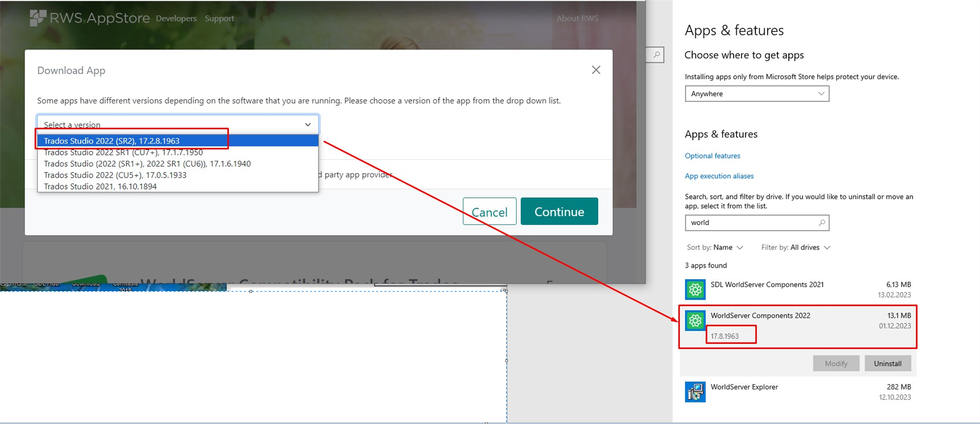980x424 pixels.
Task: Close the Download App dialog
Action: 596,70
